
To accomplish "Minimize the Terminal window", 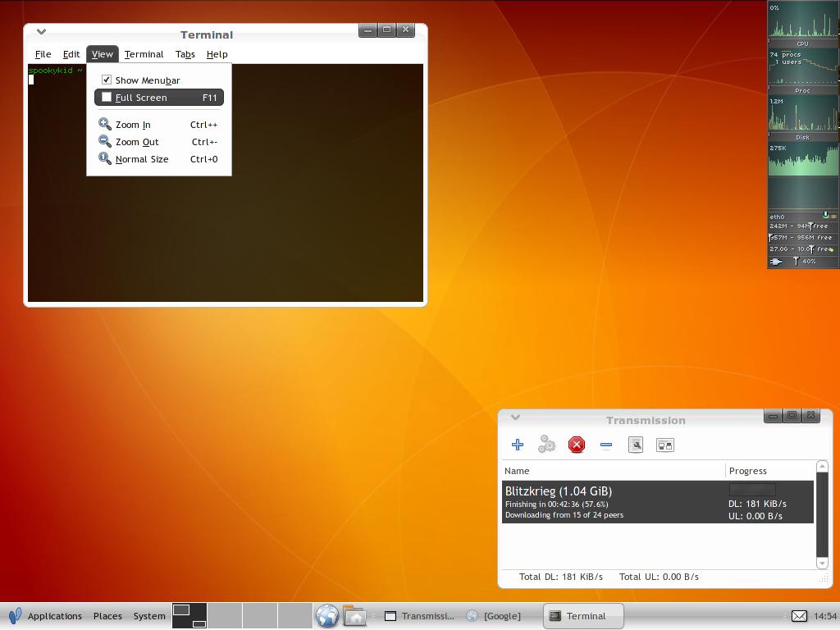I will pyautogui.click(x=367, y=30).
